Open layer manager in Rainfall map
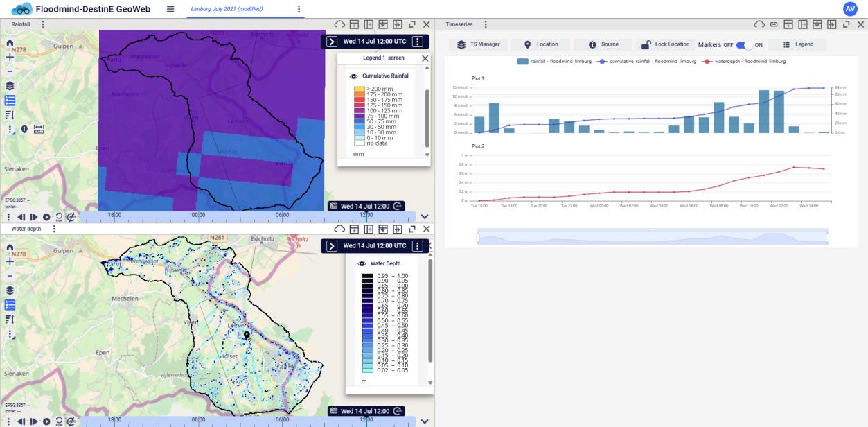This screenshot has height=427, width=868. pyautogui.click(x=10, y=86)
